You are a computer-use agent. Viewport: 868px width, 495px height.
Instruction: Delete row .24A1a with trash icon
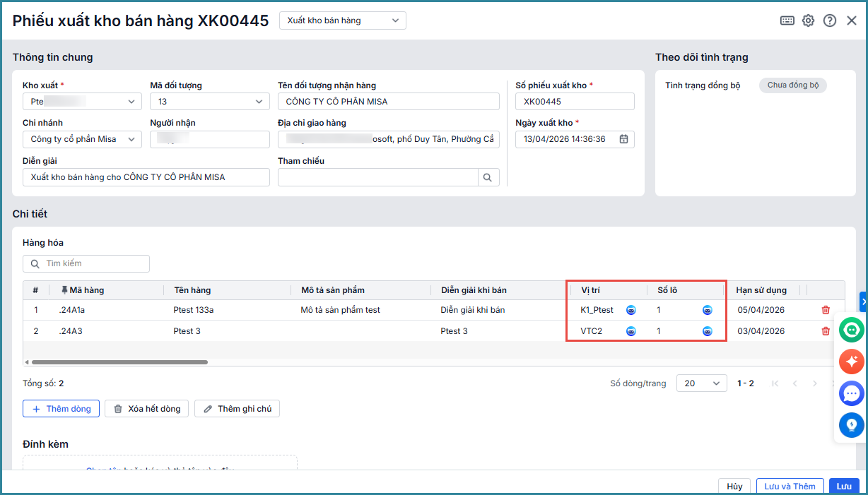pyautogui.click(x=826, y=310)
